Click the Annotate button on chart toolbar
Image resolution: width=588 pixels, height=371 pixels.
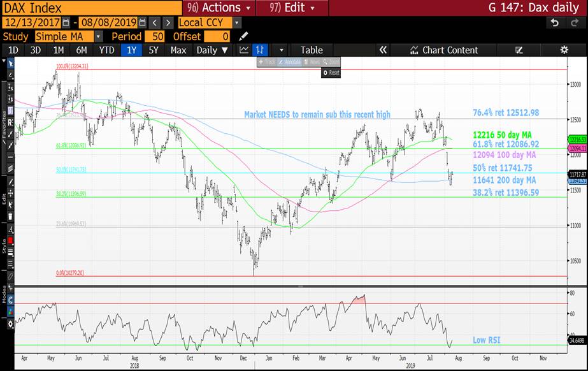point(290,62)
